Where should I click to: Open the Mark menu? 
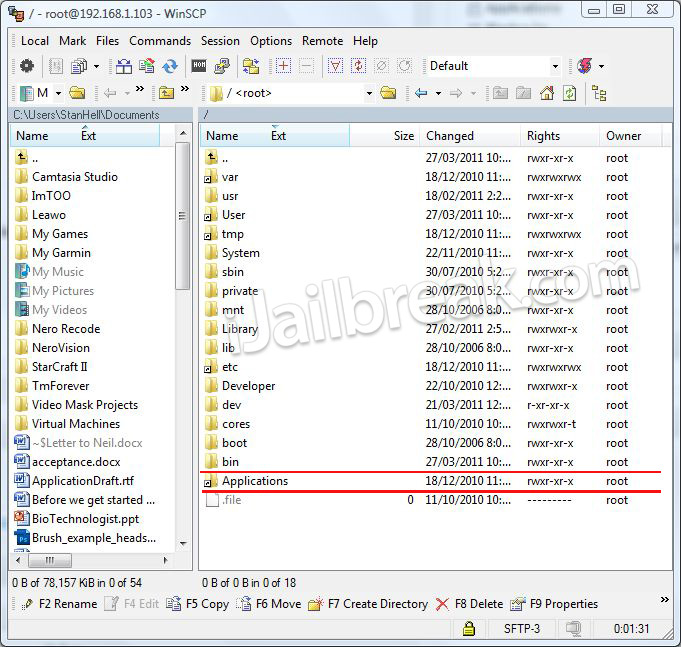[x=73, y=41]
